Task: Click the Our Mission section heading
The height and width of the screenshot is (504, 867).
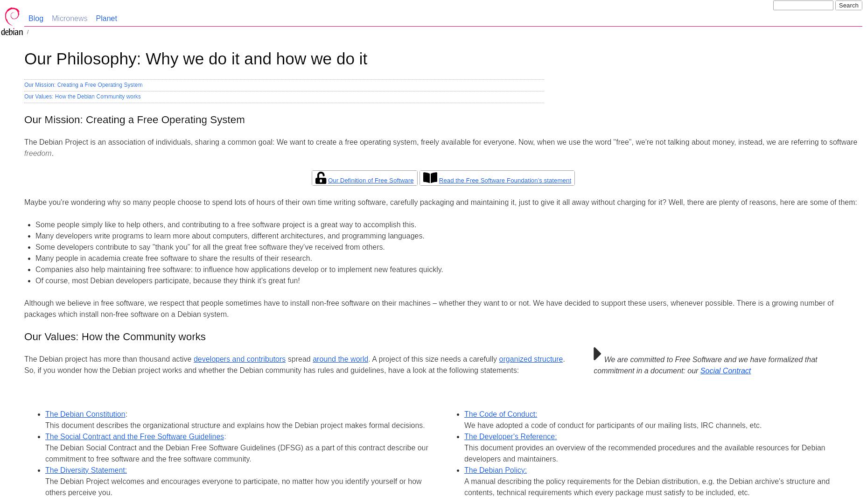Action: [x=134, y=120]
